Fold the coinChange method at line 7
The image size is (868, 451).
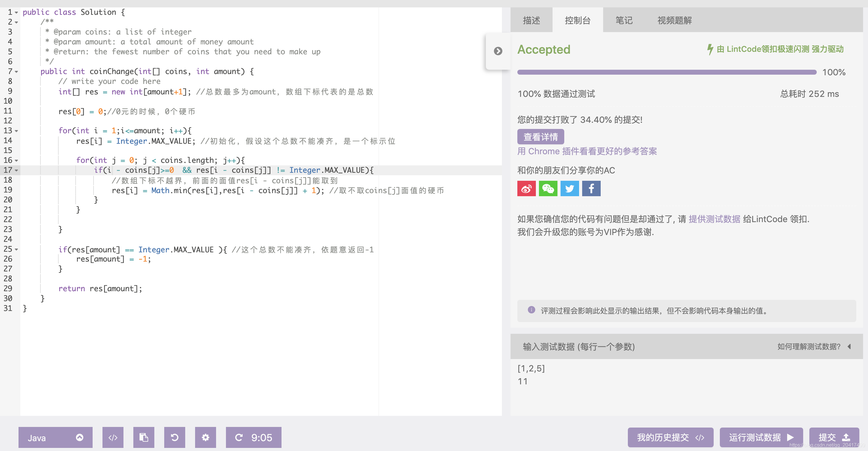click(16, 72)
